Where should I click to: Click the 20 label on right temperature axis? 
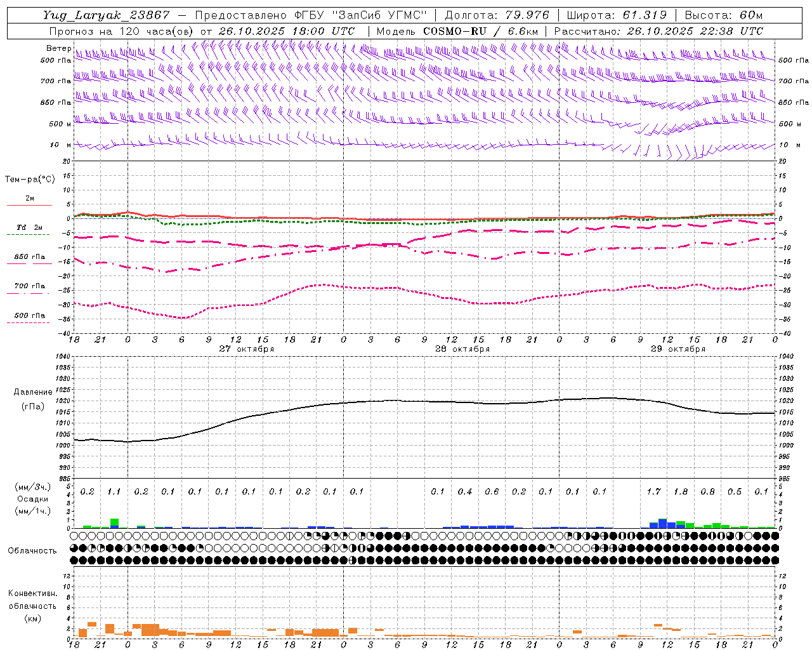tap(783, 161)
